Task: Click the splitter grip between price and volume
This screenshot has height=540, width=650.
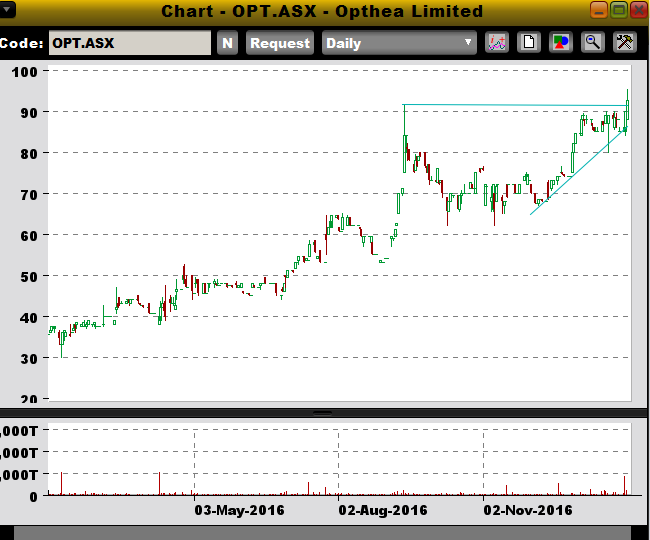Action: pyautogui.click(x=323, y=413)
